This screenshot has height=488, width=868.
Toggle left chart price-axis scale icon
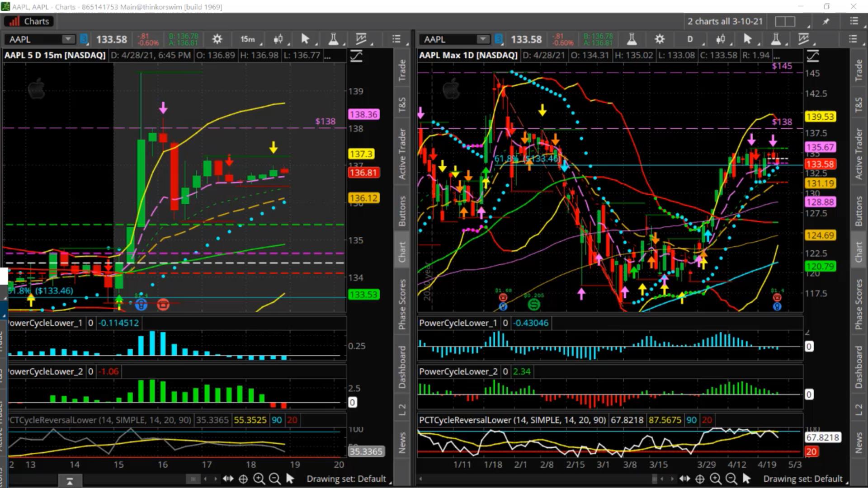(x=356, y=56)
